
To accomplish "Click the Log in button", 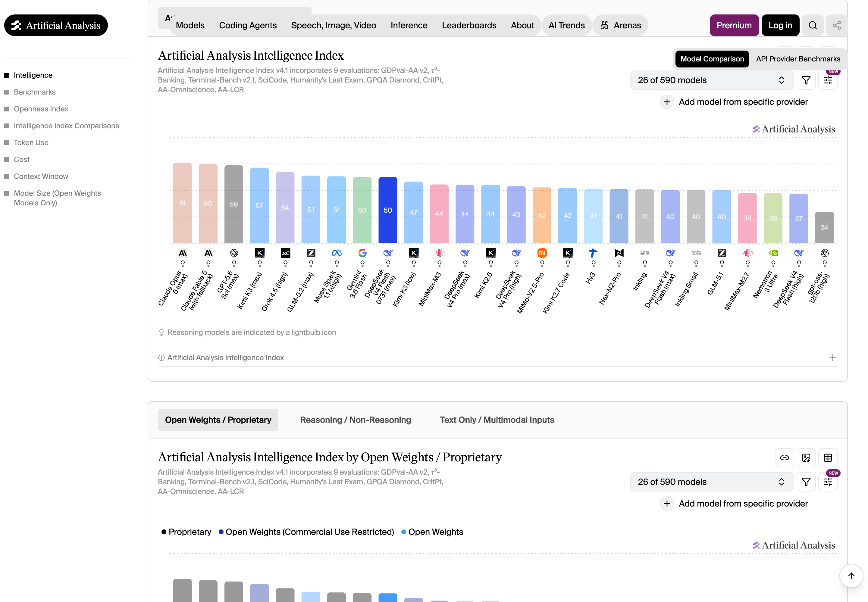I will [780, 25].
